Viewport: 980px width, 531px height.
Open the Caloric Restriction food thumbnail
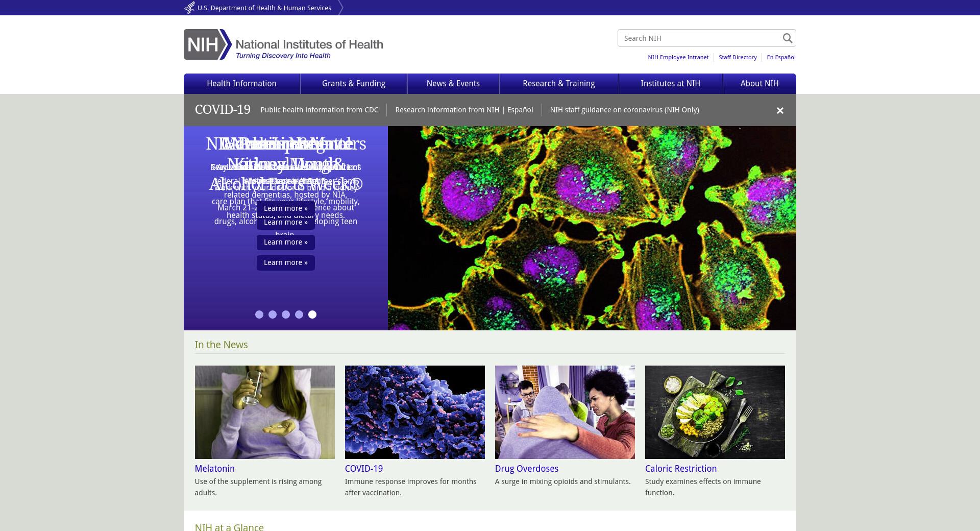pos(715,412)
